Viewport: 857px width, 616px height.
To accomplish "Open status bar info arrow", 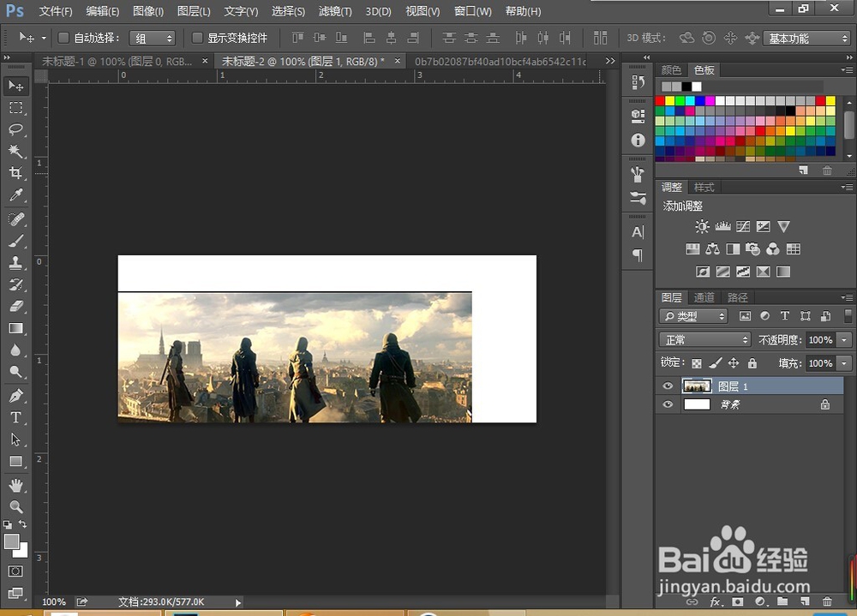I will point(237,602).
